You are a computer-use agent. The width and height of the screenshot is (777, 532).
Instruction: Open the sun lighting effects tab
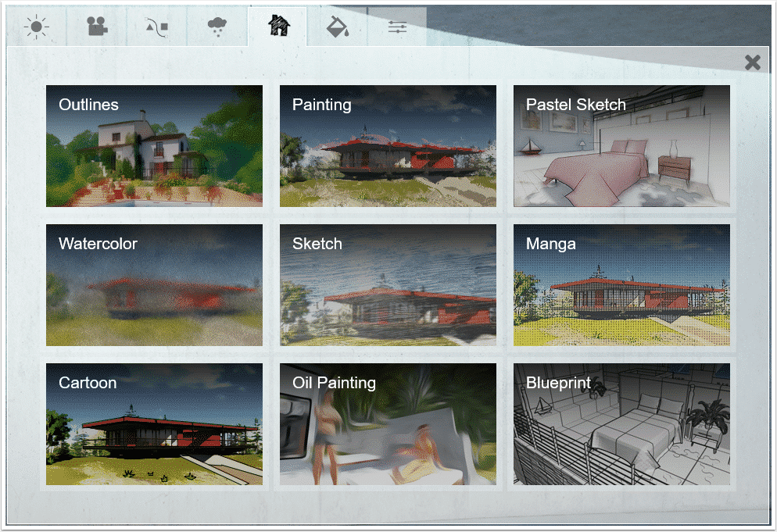pyautogui.click(x=37, y=27)
